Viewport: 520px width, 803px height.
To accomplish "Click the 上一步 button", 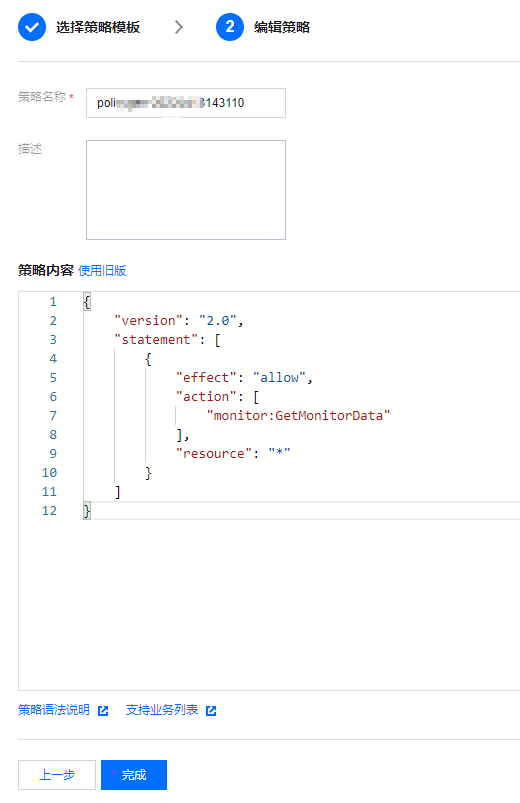I will click(57, 775).
